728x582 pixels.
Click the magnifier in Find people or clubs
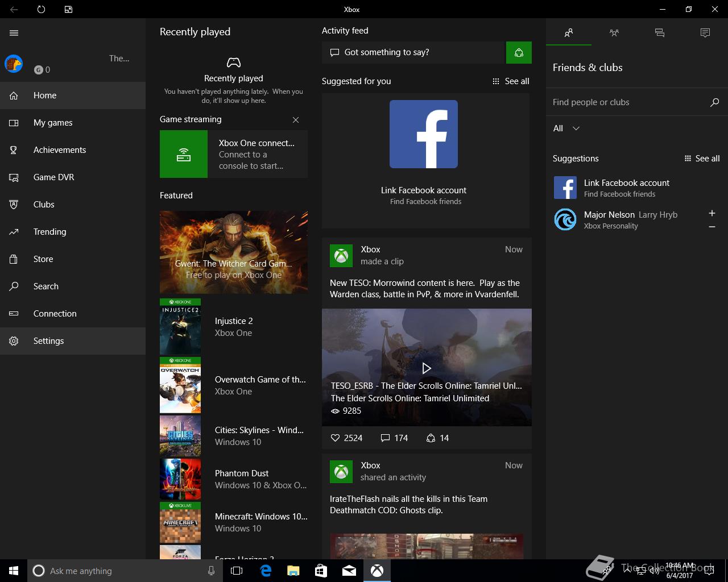point(714,102)
